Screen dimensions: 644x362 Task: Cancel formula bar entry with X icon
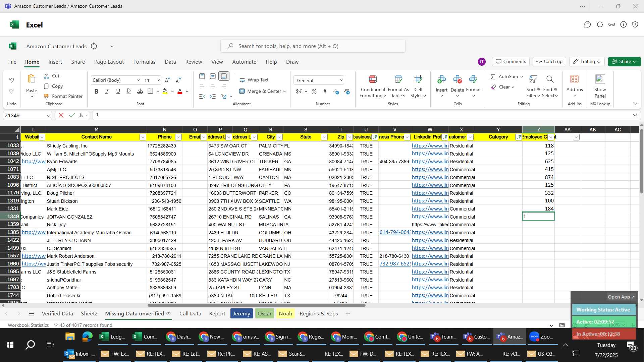61,115
